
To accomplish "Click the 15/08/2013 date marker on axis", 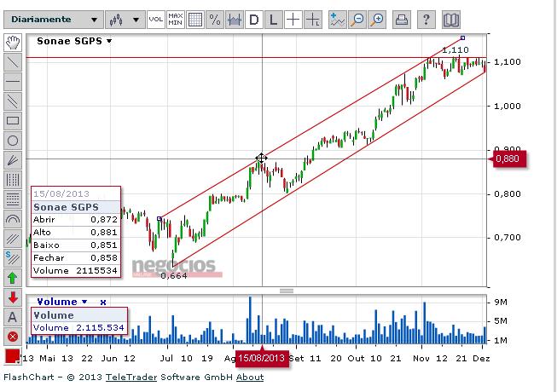I will click(262, 358).
